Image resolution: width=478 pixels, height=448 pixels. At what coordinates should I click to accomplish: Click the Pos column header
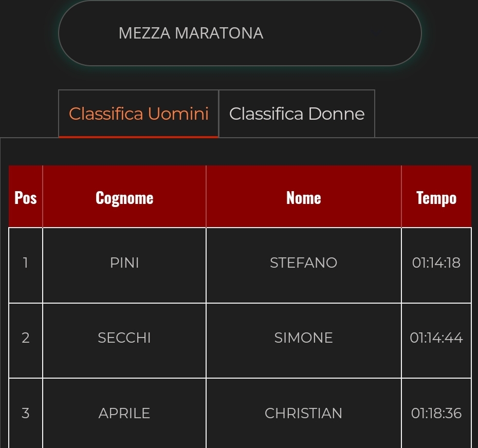26,197
